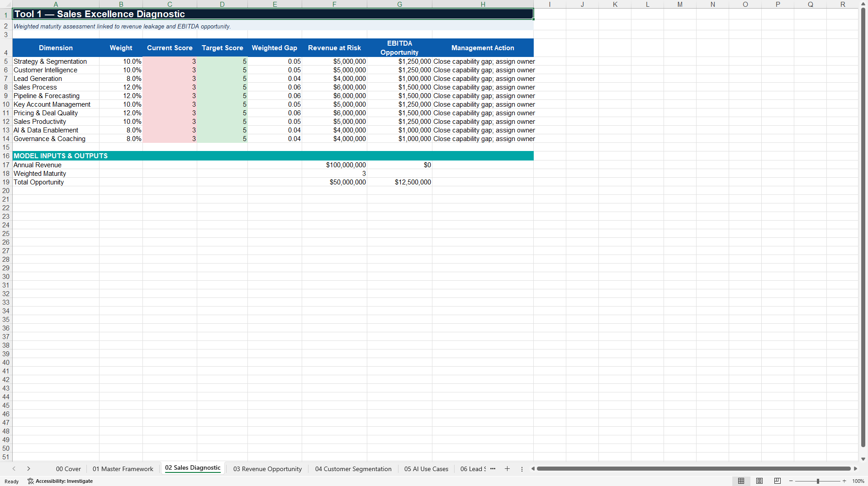This screenshot has width=868, height=486.
Task: Select Sales Process weight 12.0% cell
Action: (x=121, y=87)
